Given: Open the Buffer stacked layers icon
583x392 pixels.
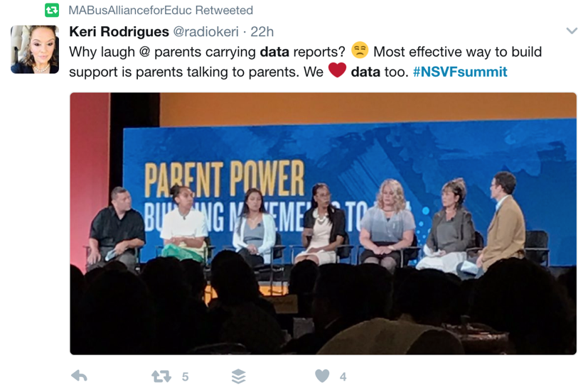Looking at the screenshot, I should click(239, 376).
